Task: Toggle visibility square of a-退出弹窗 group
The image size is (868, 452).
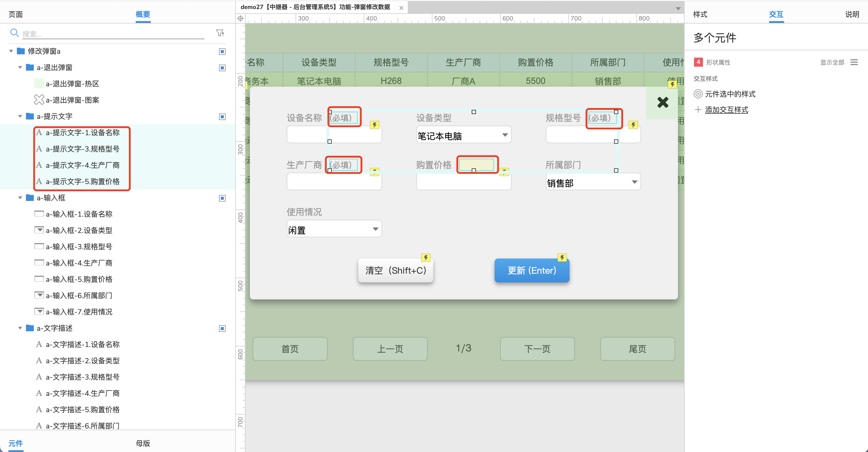Action: pyautogui.click(x=222, y=68)
